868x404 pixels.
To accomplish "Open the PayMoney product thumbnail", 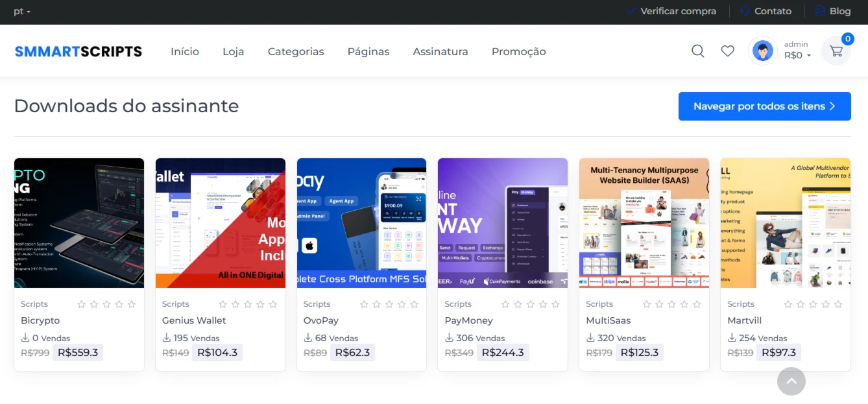I will tap(503, 223).
